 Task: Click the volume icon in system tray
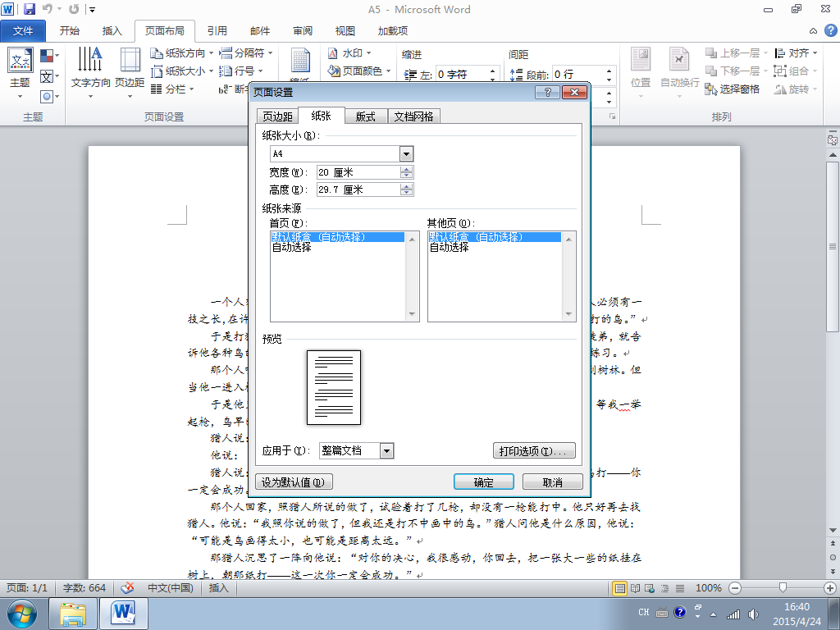[753, 614]
